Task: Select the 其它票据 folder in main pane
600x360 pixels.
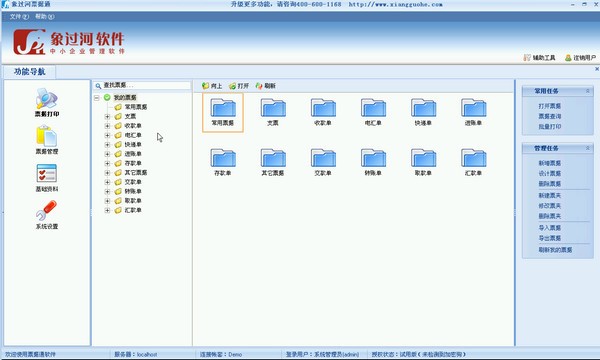Action: click(273, 163)
